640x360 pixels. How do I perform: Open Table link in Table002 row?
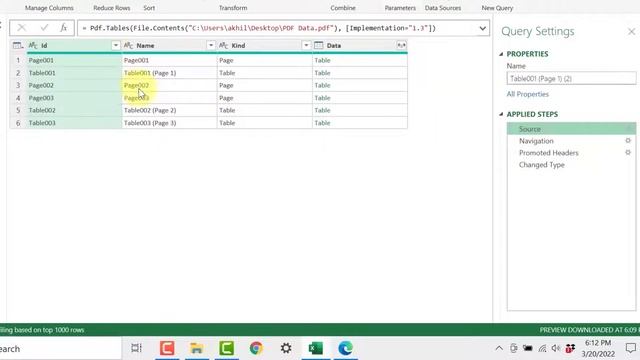tap(322, 110)
